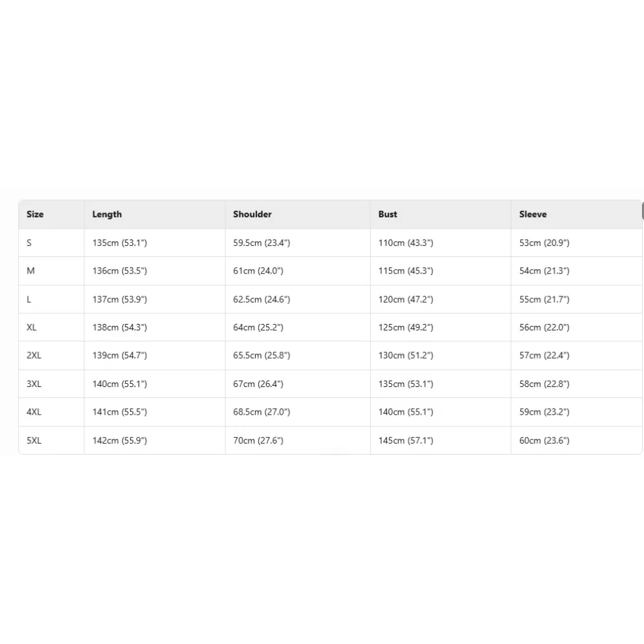644x644 pixels.
Task: Click the 139cm length cell for 2XL
Action: (120, 355)
